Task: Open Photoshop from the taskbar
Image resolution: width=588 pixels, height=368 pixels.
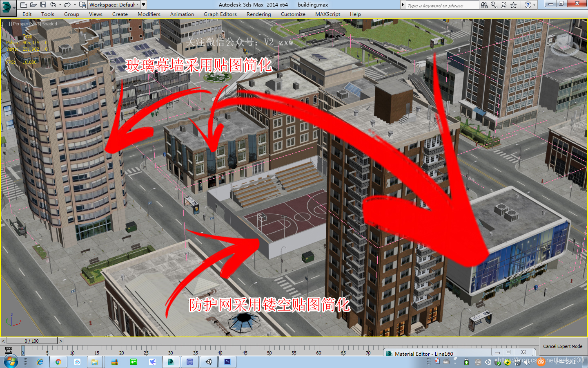Action: point(227,362)
